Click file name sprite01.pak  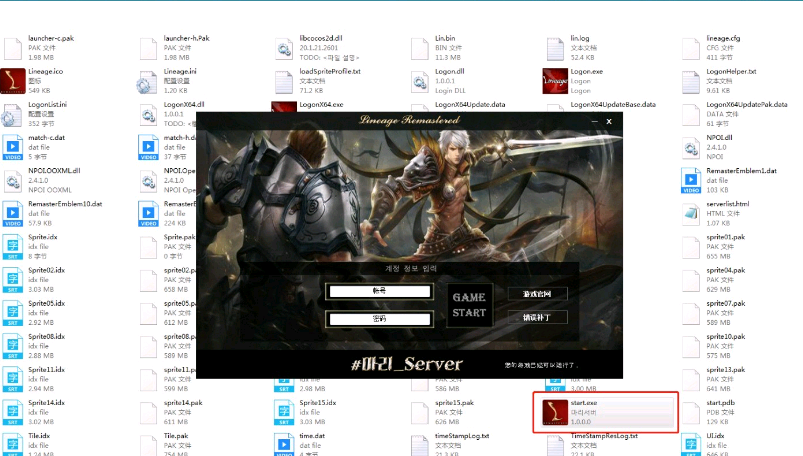click(726, 237)
